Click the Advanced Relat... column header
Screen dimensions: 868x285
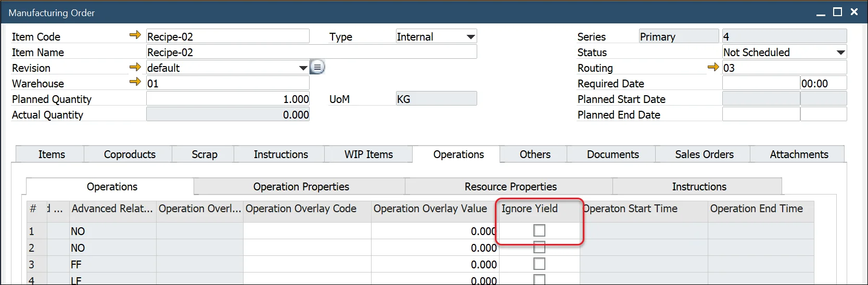pos(112,209)
